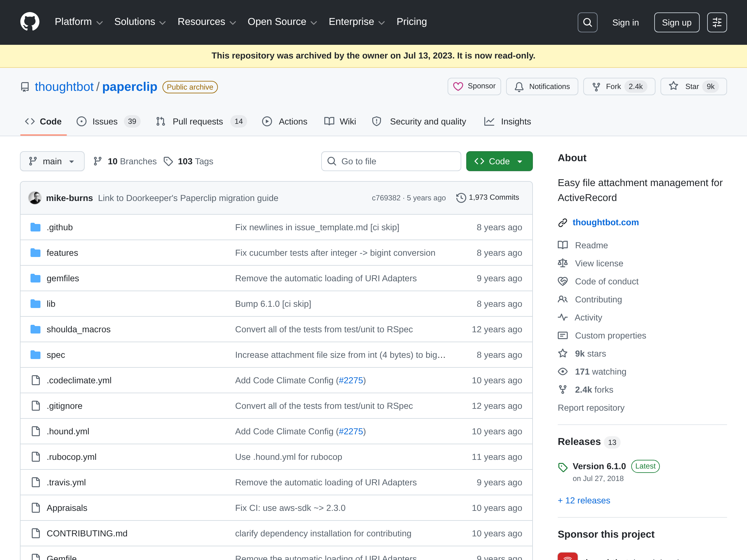Image resolution: width=747 pixels, height=560 pixels.
Task: Open the paperclip repository link
Action: click(130, 87)
